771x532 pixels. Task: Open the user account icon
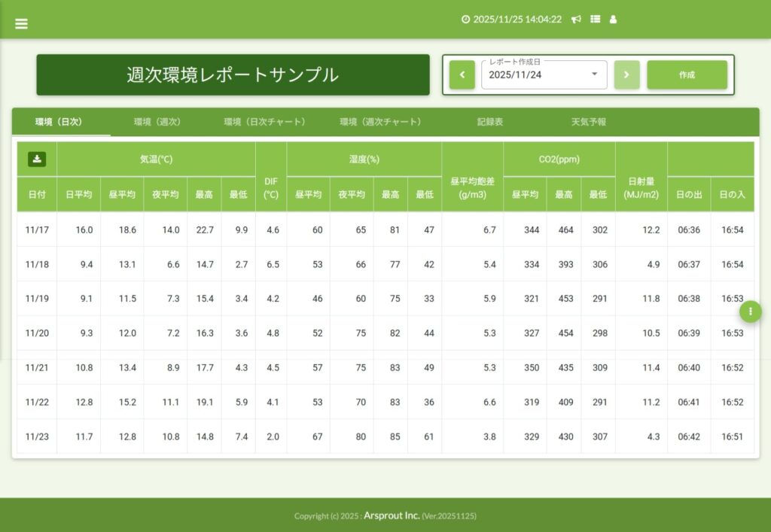click(x=613, y=20)
